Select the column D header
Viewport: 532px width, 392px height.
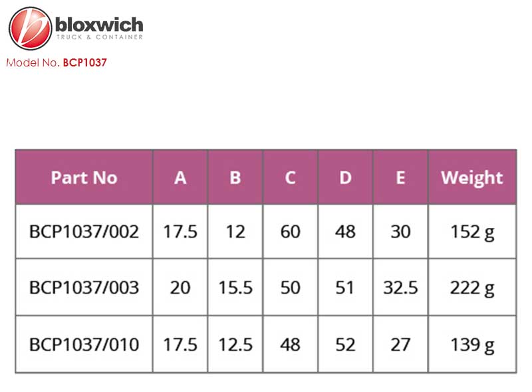point(345,177)
